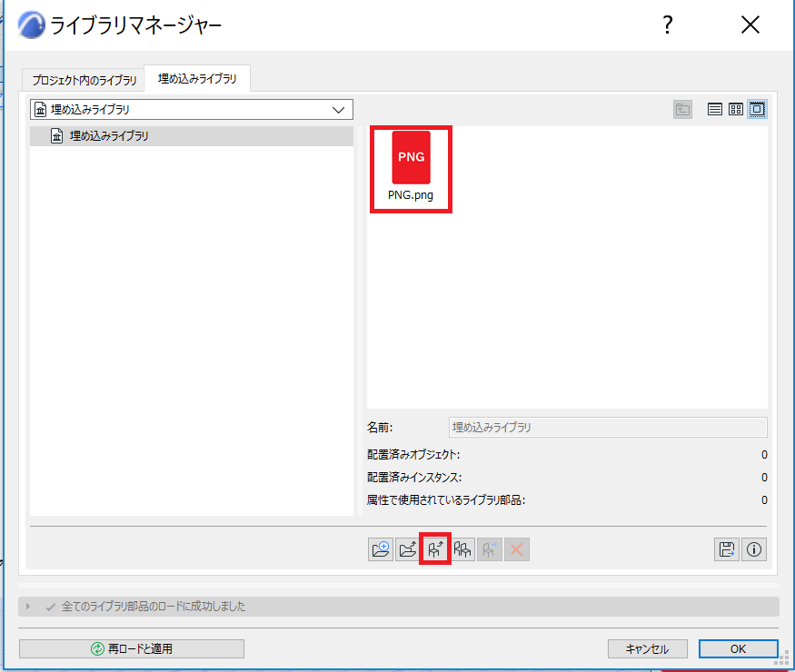This screenshot has height=672, width=795.
Task: Confirm with the OK button
Action: point(738,648)
